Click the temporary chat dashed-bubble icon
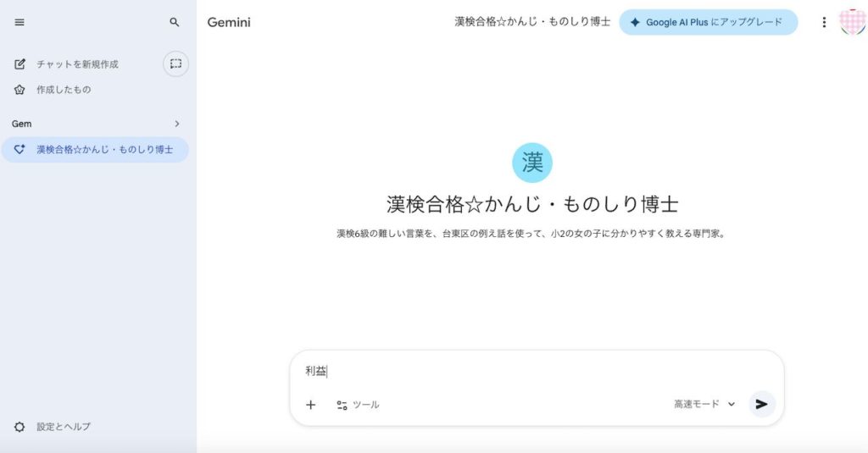The image size is (868, 453). (175, 64)
